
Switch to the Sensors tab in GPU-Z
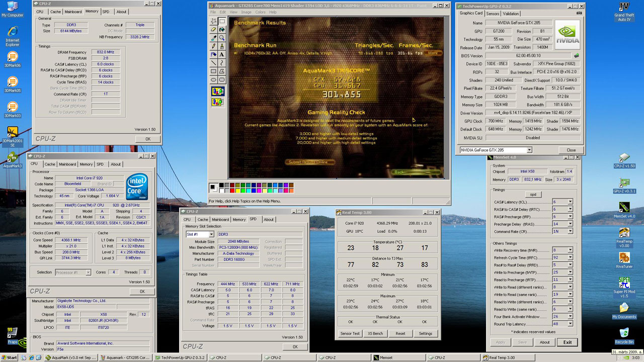click(x=493, y=14)
